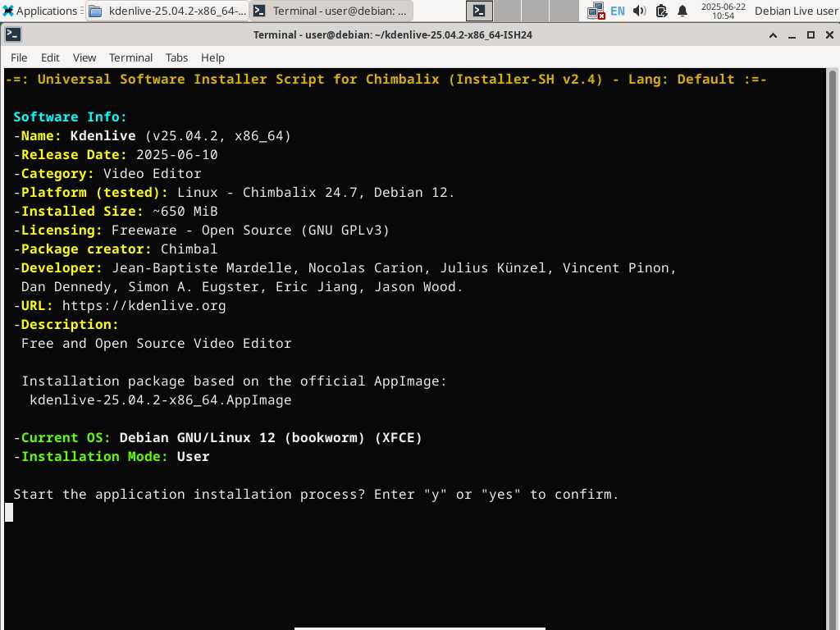840x630 pixels.
Task: Open the notification bell icon
Action: pyautogui.click(x=682, y=11)
